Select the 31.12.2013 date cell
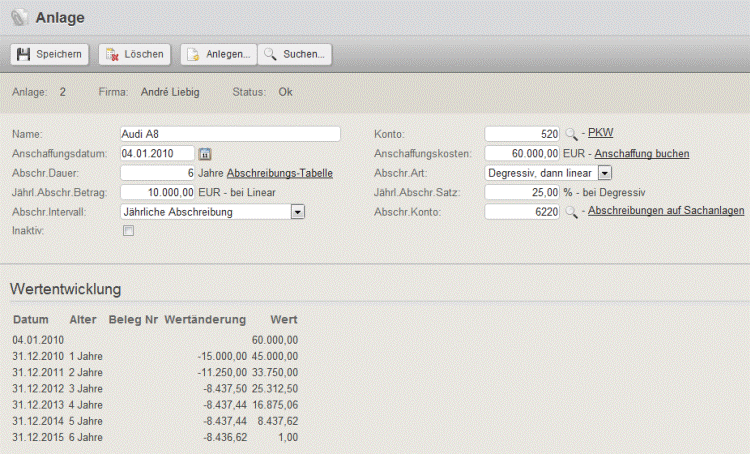 tap(38, 405)
